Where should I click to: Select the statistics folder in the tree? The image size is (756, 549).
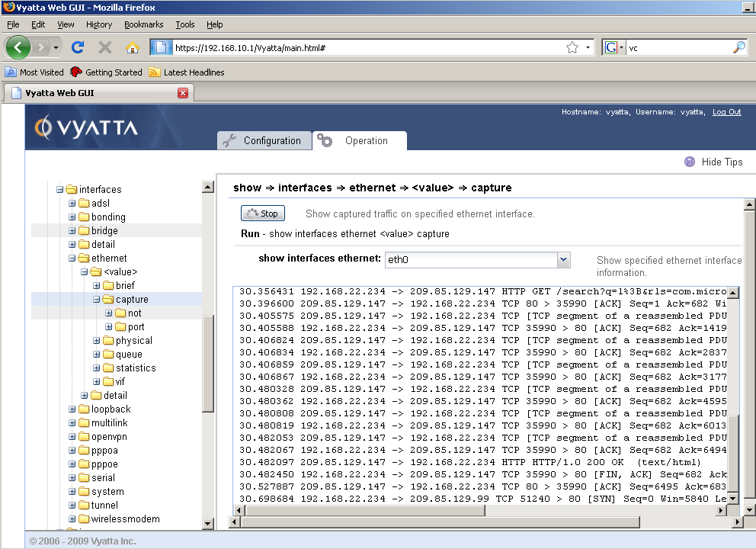(x=135, y=368)
